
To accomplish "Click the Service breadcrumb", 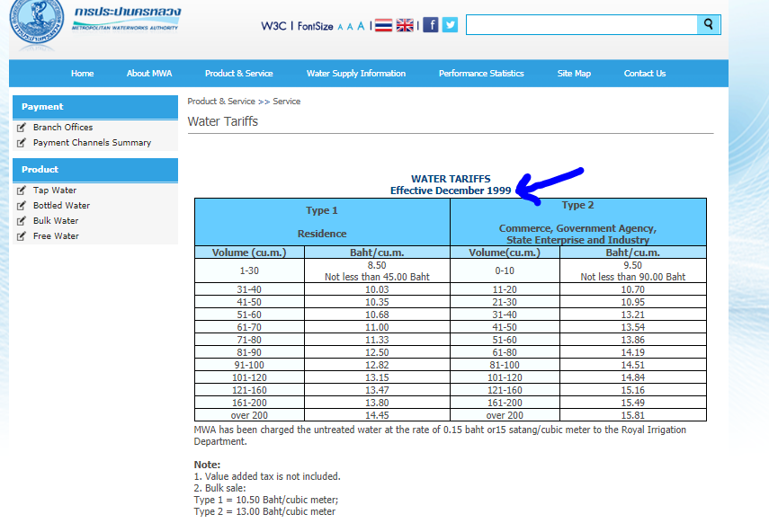I will pyautogui.click(x=286, y=102).
